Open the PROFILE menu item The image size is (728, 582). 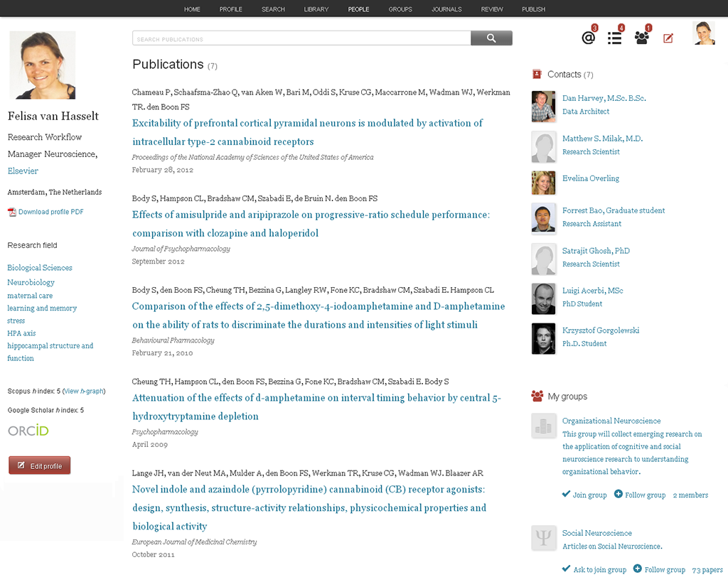[x=231, y=9]
